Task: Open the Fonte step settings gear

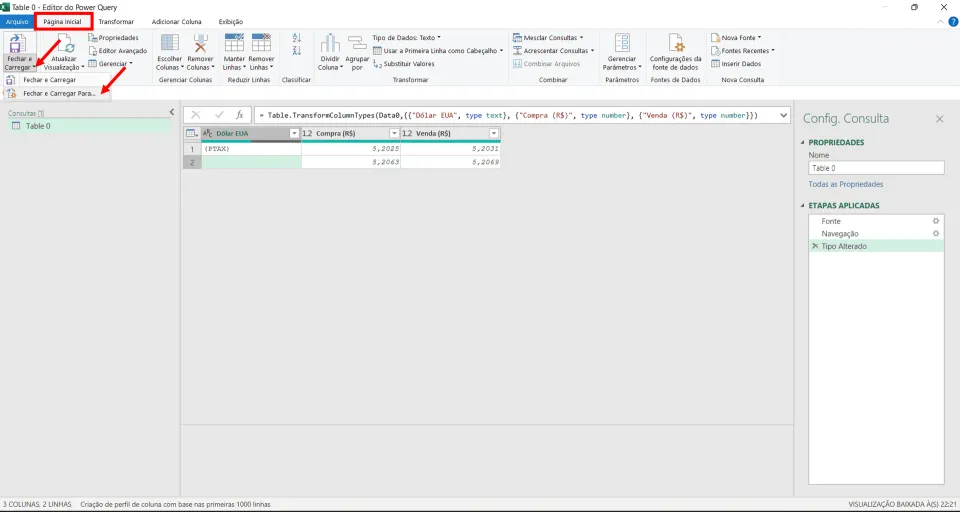Action: (935, 220)
